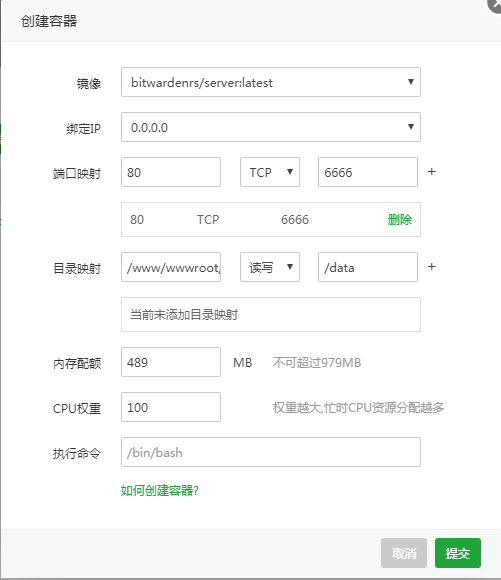
Task: Click the /data container directory field
Action: pyautogui.click(x=368, y=267)
